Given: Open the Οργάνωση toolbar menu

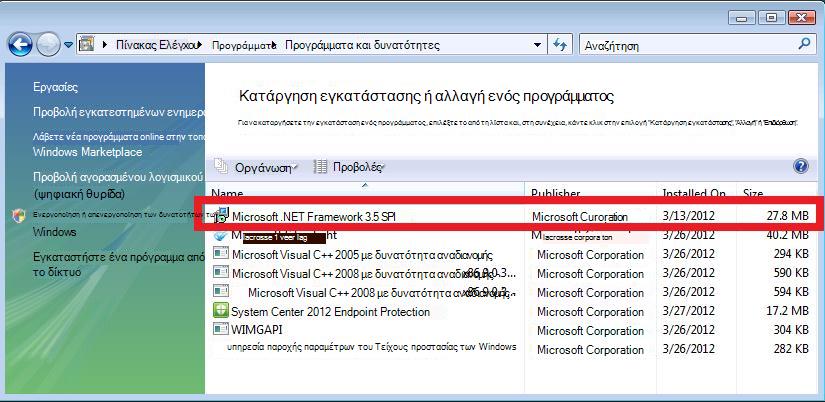Looking at the screenshot, I should [x=266, y=168].
